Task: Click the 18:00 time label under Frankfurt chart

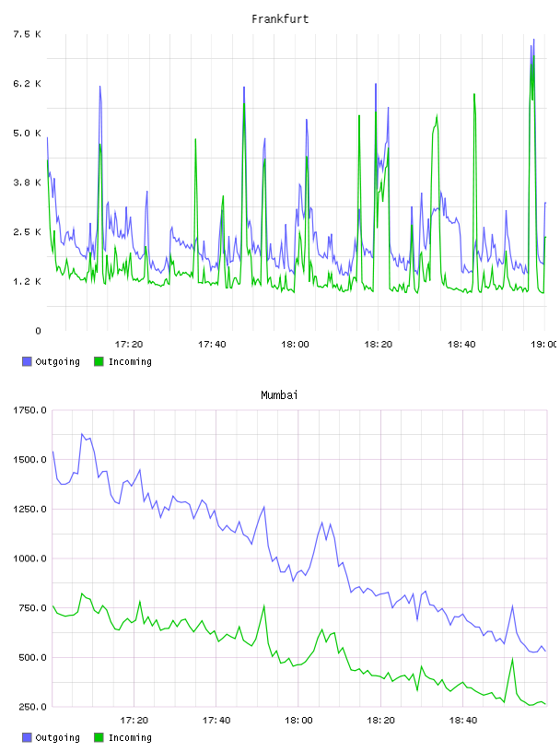Action: [295, 345]
